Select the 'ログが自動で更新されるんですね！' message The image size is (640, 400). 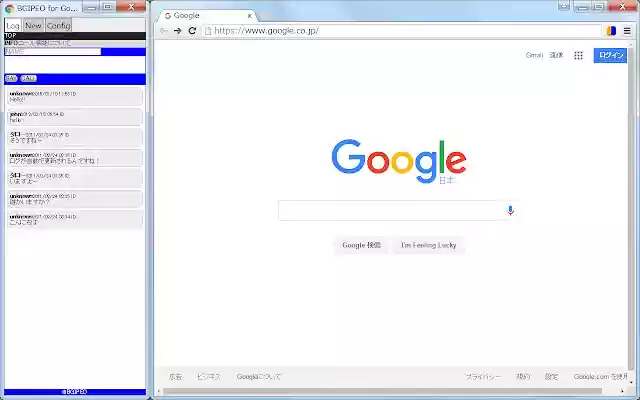point(75,158)
